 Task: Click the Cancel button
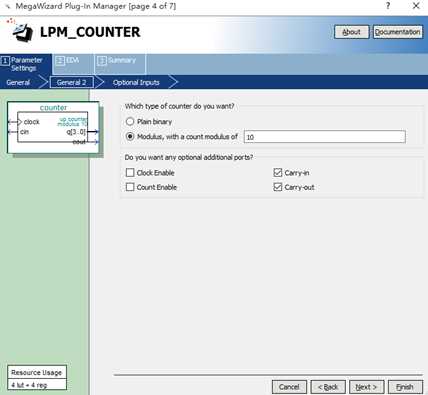[289, 387]
